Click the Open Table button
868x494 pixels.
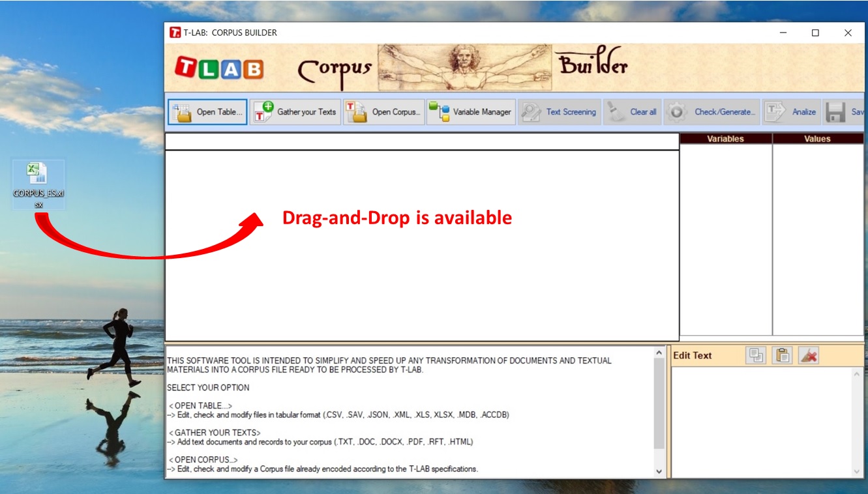point(207,111)
